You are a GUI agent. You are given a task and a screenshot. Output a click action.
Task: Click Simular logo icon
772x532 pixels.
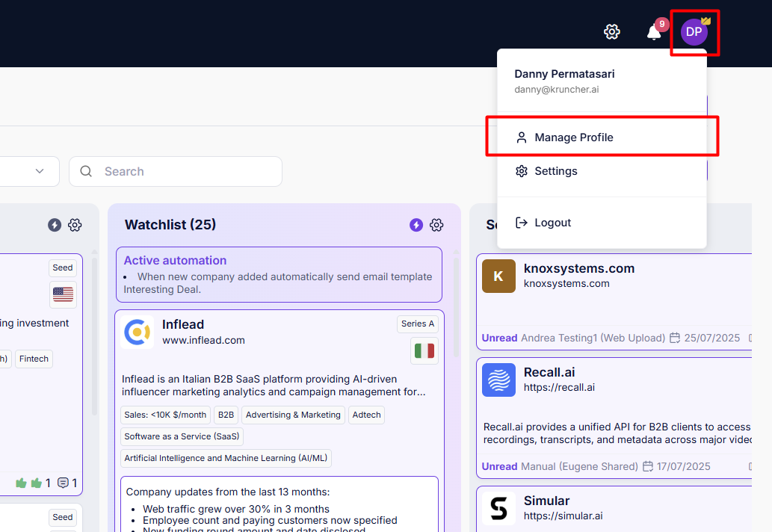click(498, 508)
